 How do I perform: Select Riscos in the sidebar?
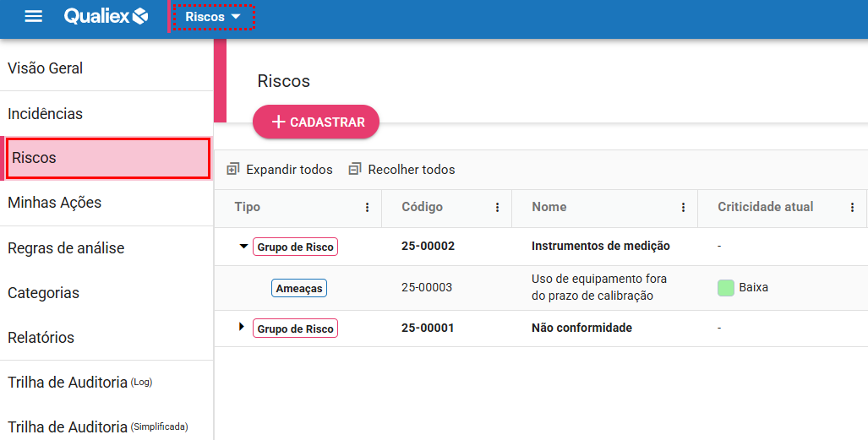[x=108, y=158]
